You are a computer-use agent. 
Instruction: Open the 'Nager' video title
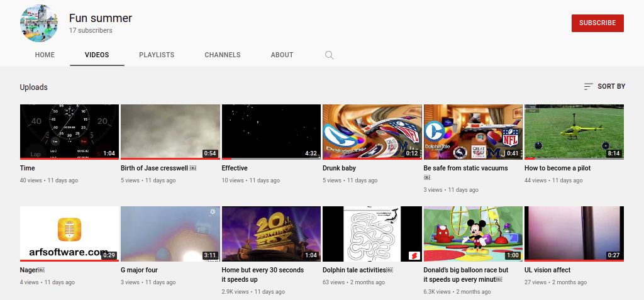tap(32, 270)
